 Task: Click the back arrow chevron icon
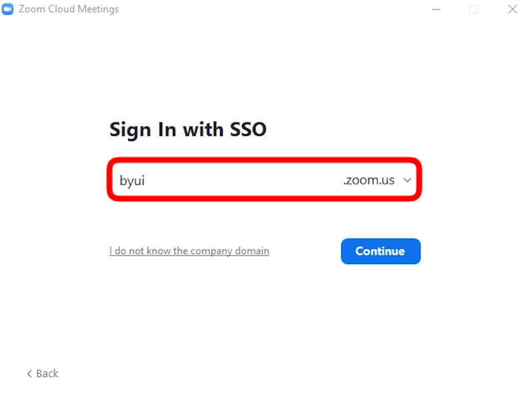[29, 373]
